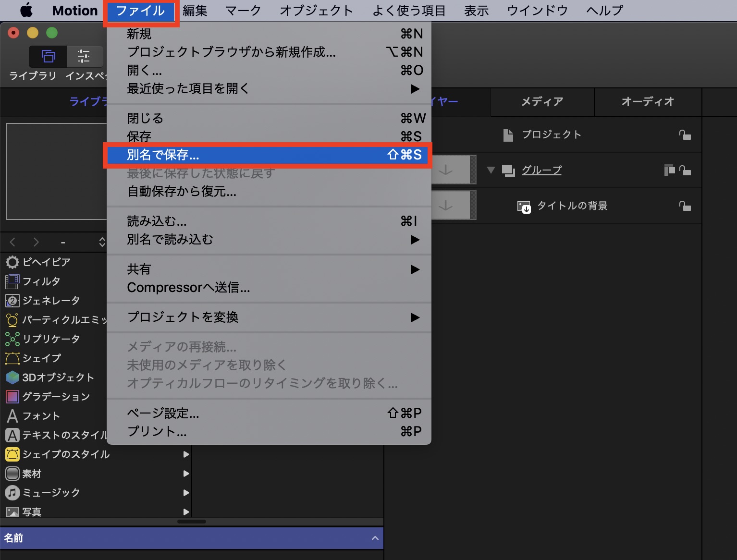
Task: Switch to the メディア tab
Action: coord(542,102)
